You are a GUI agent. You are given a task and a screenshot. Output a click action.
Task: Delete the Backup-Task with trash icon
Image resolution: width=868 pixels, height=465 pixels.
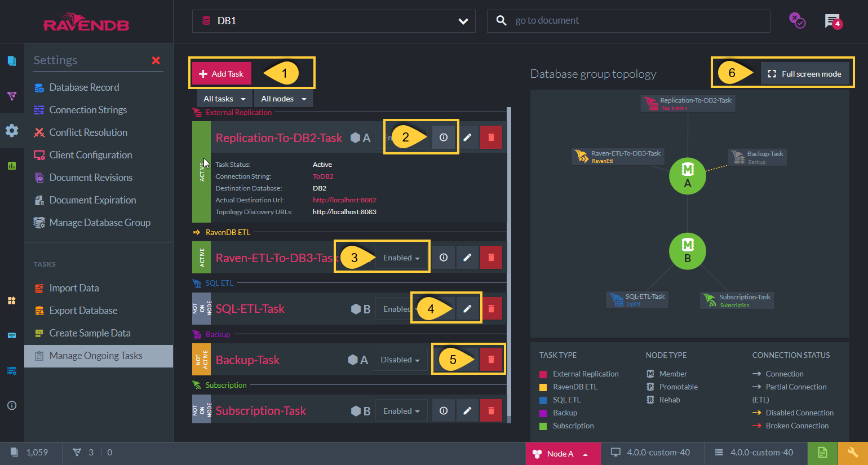[x=491, y=360]
